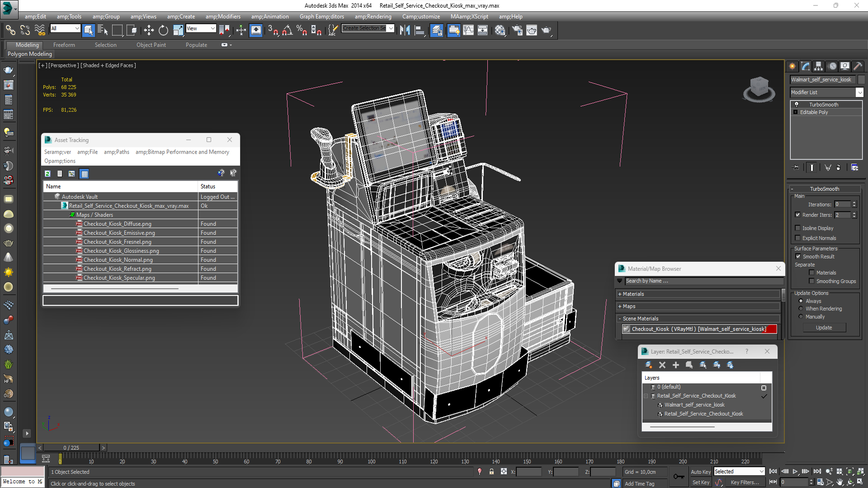Enable Explicit Normals checkbox
The width and height of the screenshot is (868, 488).
tap(797, 238)
